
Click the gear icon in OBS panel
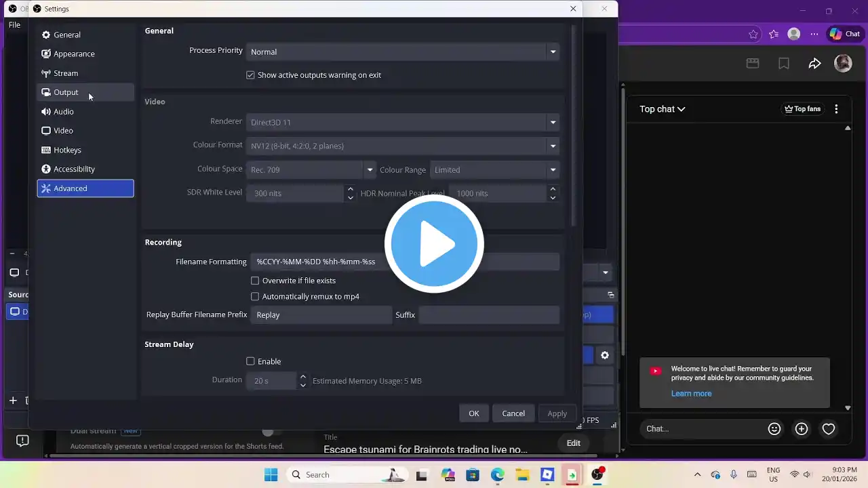click(x=604, y=355)
